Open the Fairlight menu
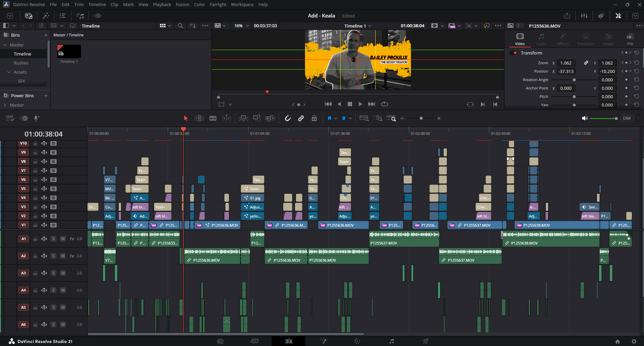Viewport: 644px width, 346px height. (218, 5)
